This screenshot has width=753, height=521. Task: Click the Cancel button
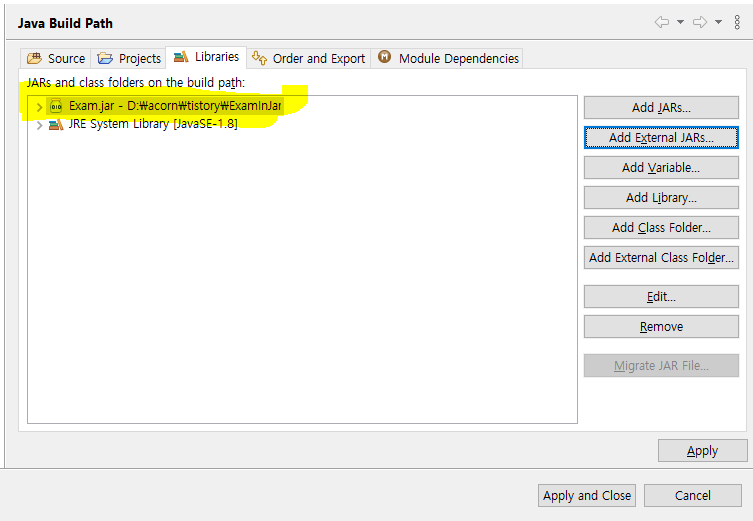692,495
